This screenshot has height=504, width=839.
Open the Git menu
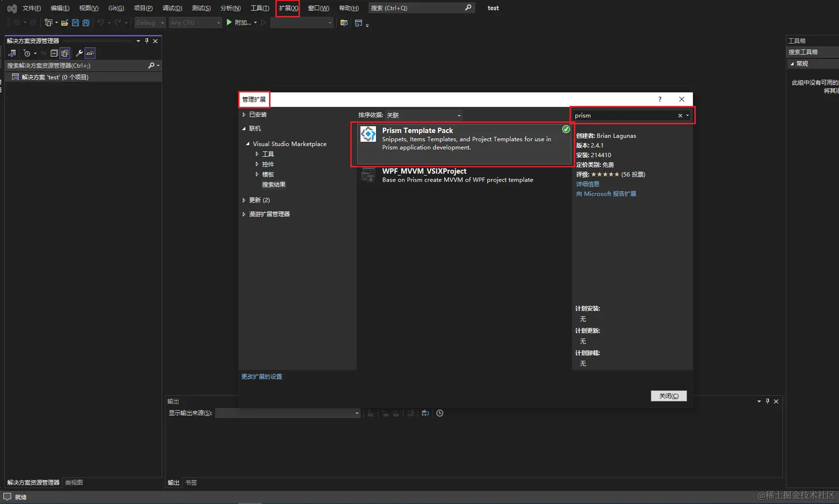pos(116,8)
